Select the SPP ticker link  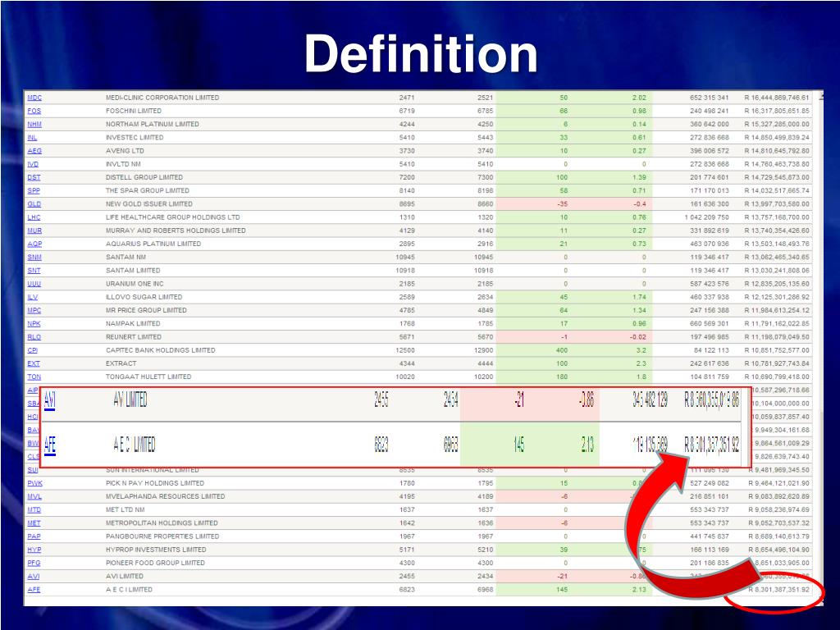[x=34, y=190]
